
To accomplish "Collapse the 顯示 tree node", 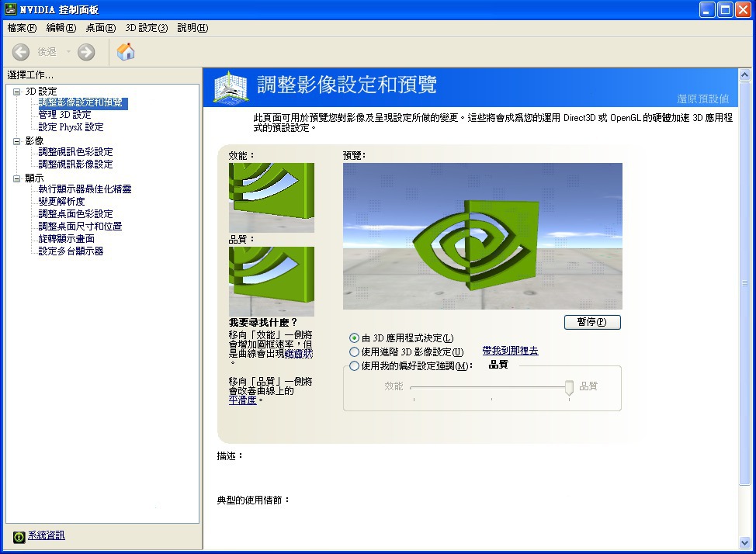I will coord(17,178).
